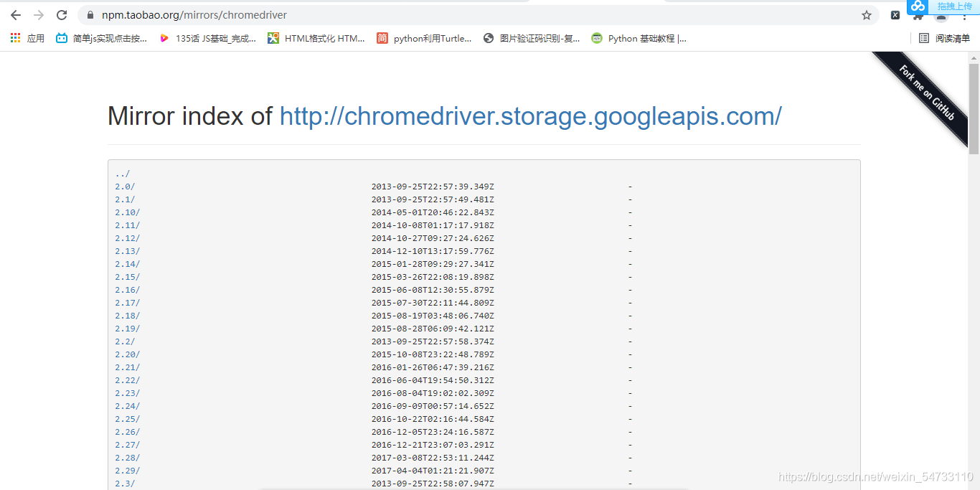Open the Chrome three-dot menu

pos(964,16)
